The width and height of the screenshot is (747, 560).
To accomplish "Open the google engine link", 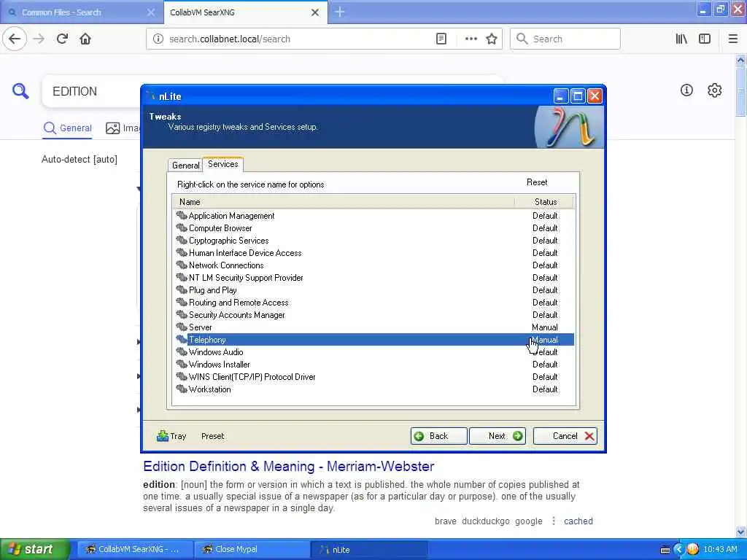I will [x=528, y=521].
